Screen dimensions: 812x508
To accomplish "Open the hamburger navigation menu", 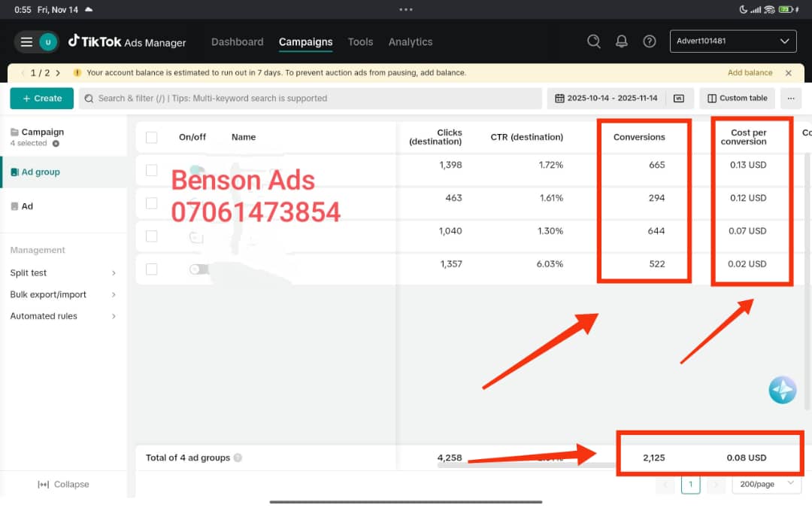I will coord(26,42).
